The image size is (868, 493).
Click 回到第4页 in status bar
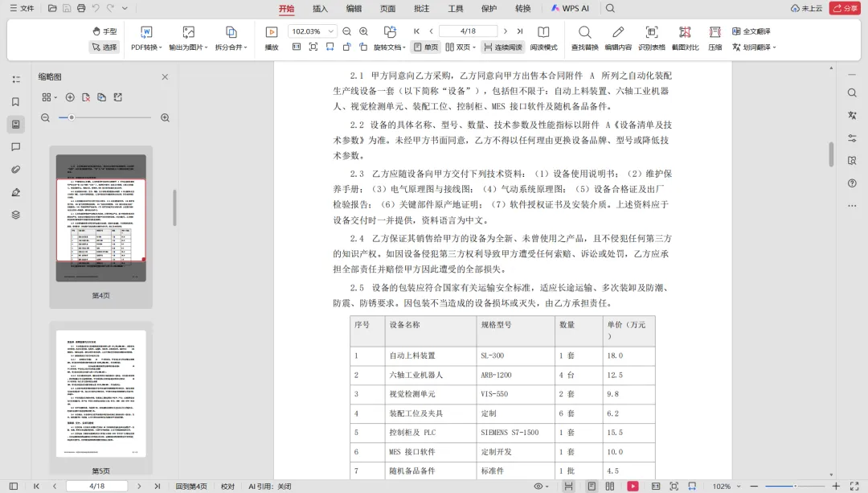point(191,487)
